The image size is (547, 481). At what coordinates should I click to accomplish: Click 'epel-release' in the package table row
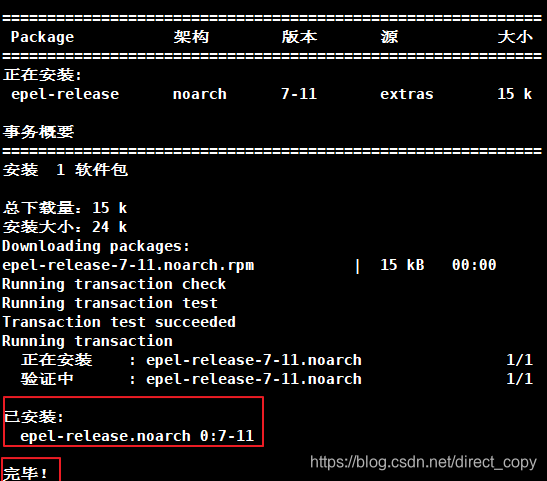pos(65,94)
